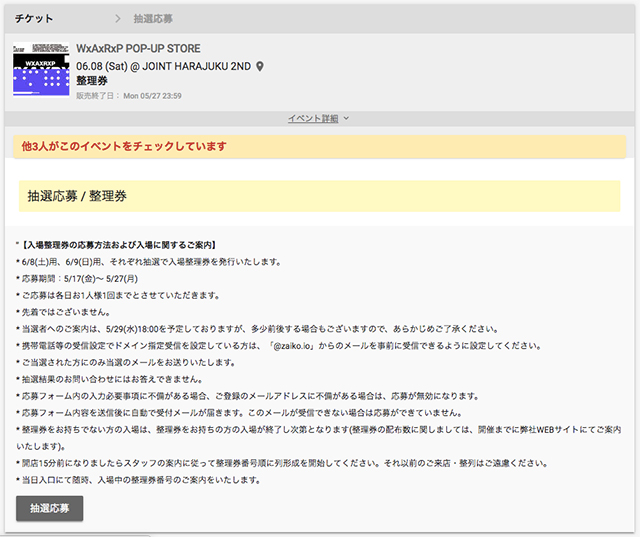This screenshot has width=640, height=537.
Task: Expand the イベント詳細 section
Action: [x=313, y=118]
